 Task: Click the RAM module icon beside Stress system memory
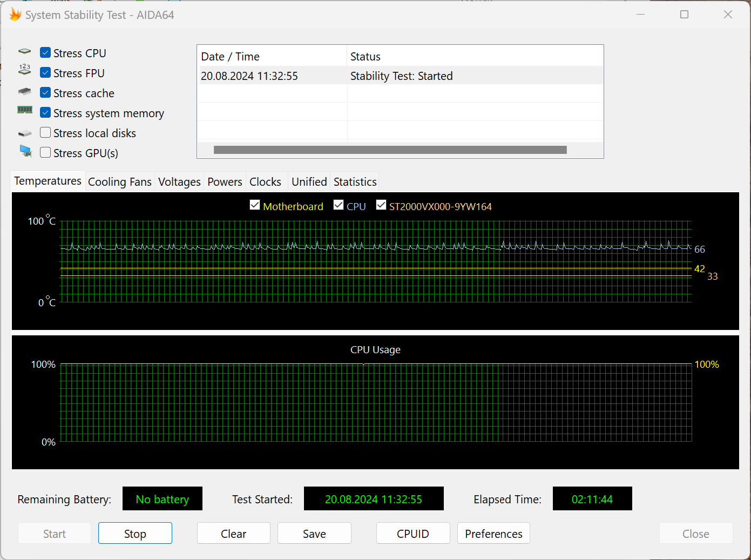click(25, 110)
